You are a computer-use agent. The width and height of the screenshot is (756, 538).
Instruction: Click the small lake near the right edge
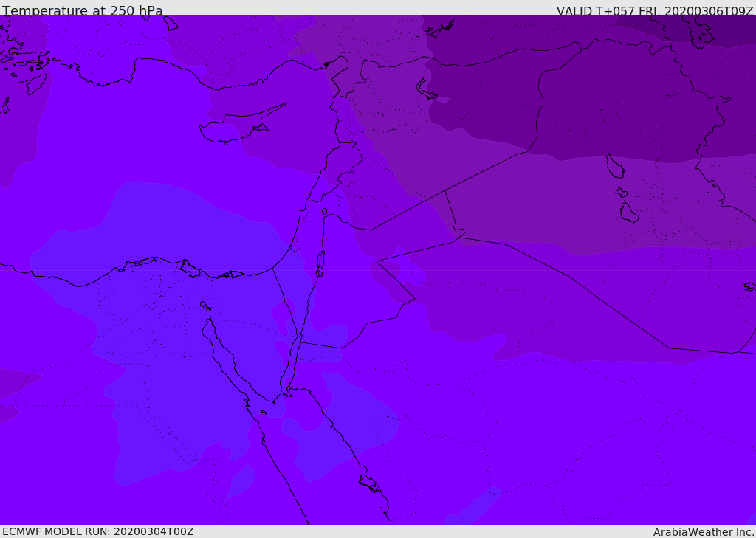(749, 286)
